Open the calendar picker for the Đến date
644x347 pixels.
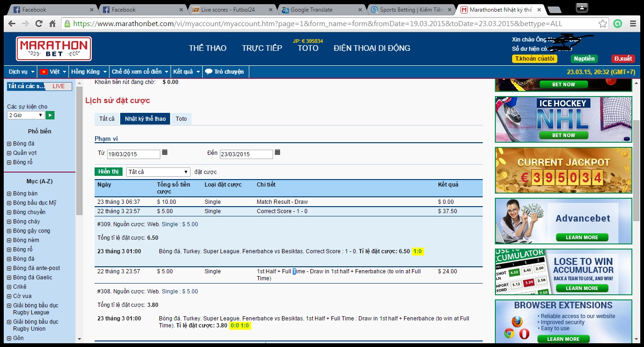point(278,153)
